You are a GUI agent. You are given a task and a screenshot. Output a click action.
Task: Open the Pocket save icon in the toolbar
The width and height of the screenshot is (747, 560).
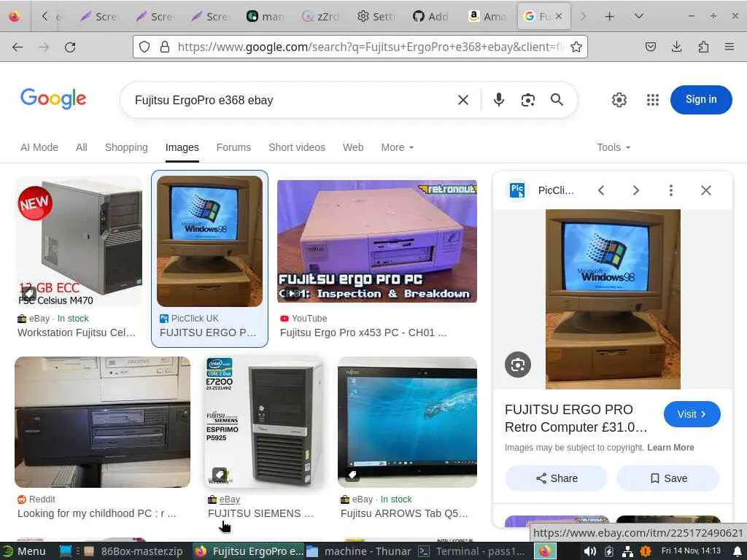[x=650, y=47]
